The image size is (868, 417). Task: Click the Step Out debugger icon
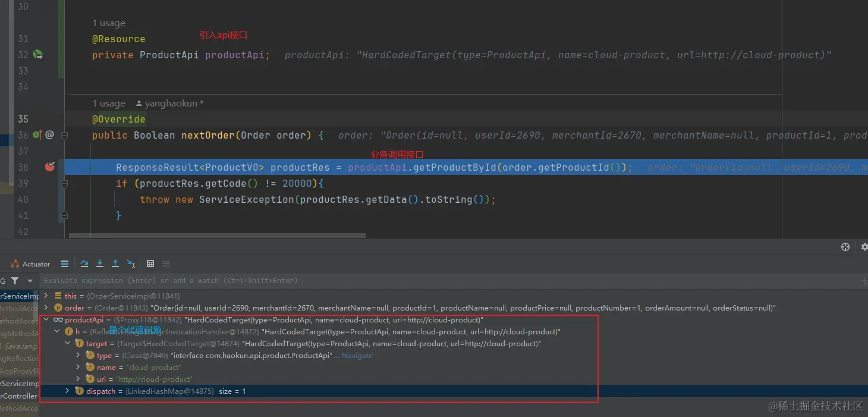click(115, 264)
